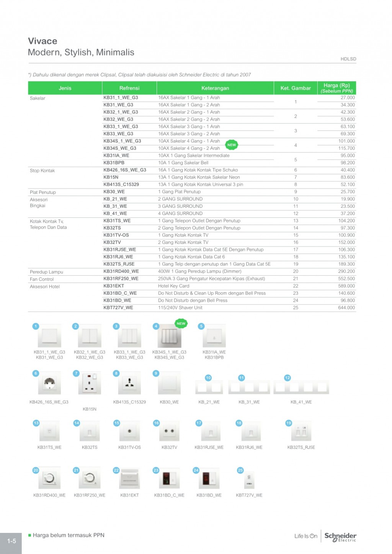
Task: Click the Jenis column header
Action: coord(65,88)
